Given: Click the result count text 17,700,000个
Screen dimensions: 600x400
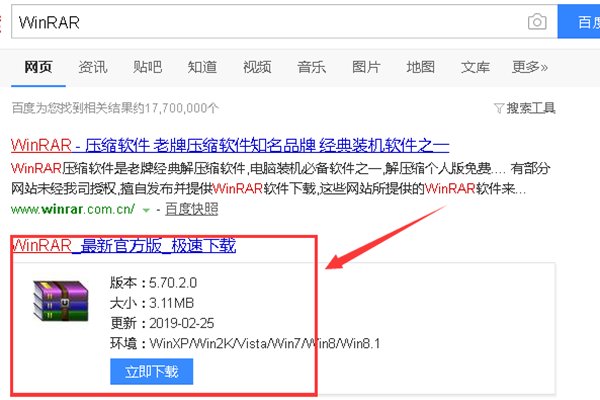Looking at the screenshot, I should point(181,108).
